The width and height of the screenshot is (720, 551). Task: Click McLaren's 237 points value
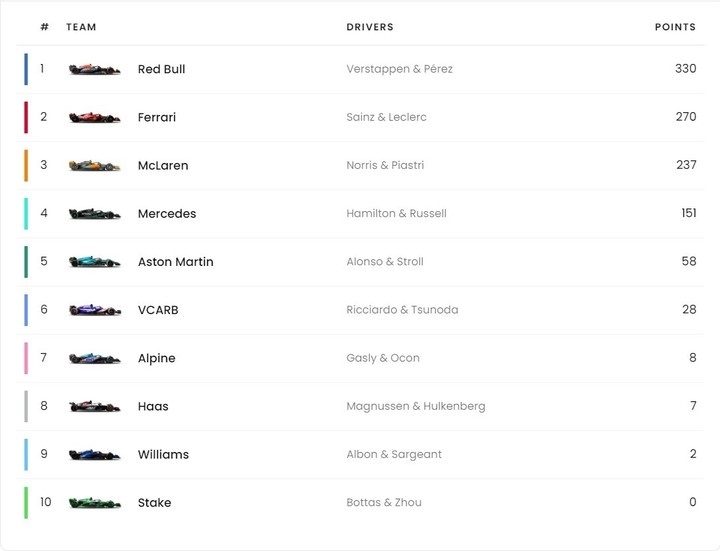tap(685, 165)
